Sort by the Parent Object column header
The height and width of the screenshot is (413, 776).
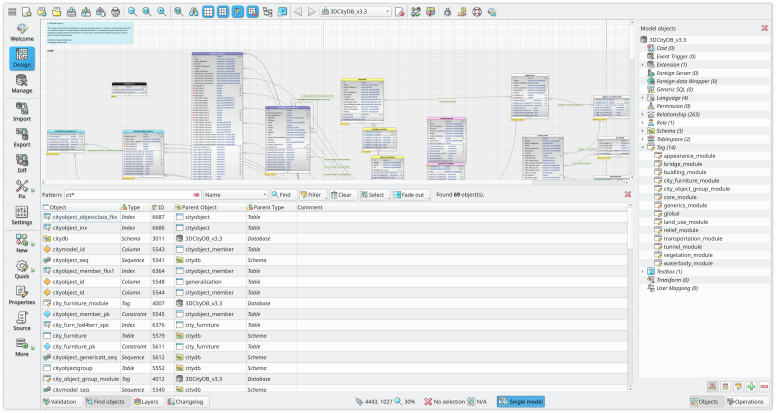click(210, 207)
